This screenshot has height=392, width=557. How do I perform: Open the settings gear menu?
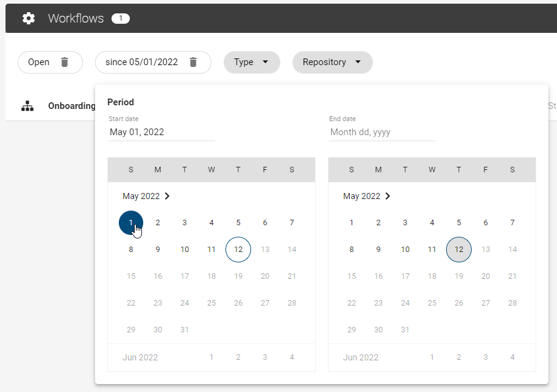pyautogui.click(x=28, y=18)
